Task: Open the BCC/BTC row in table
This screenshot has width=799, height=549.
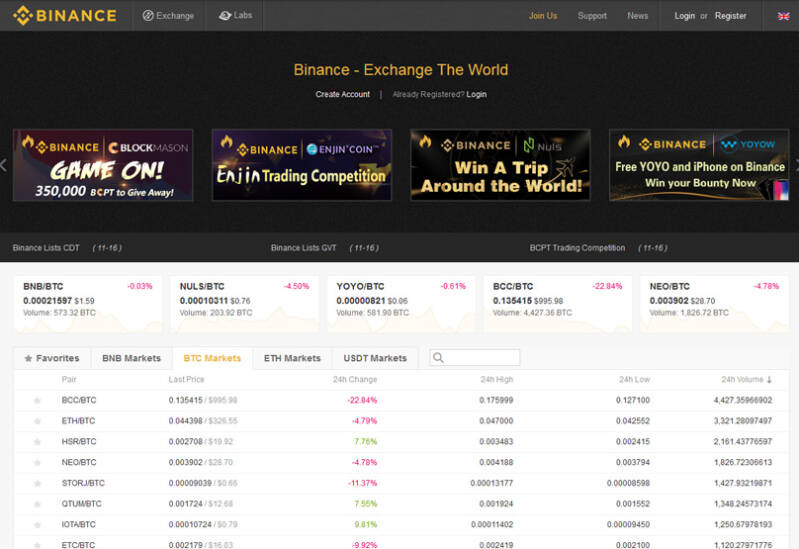Action: (x=401, y=401)
